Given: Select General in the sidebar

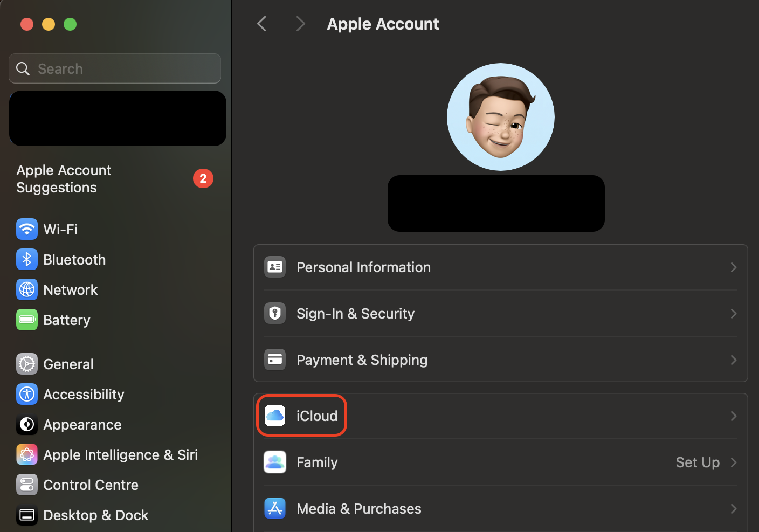Looking at the screenshot, I should point(68,364).
